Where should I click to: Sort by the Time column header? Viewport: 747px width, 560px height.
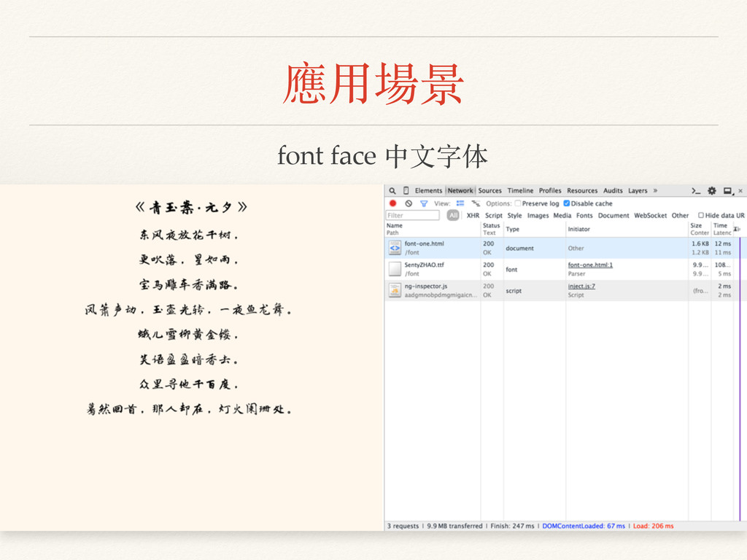[x=722, y=229]
